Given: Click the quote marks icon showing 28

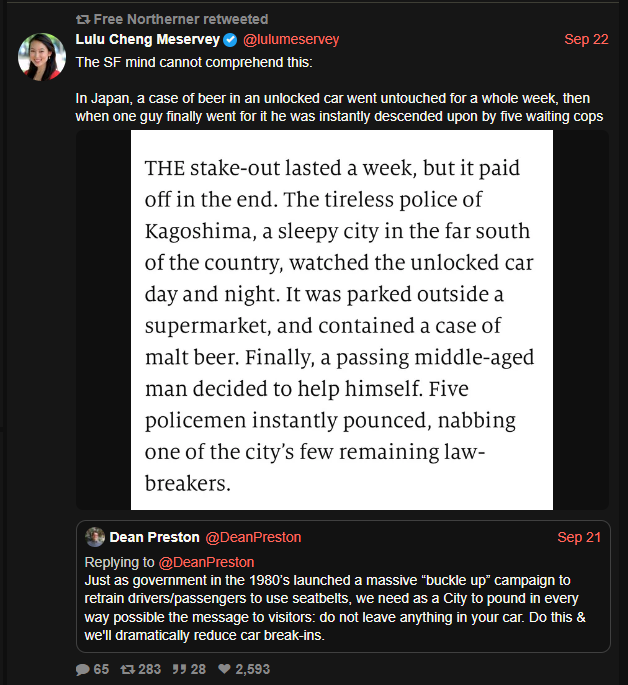Looking at the screenshot, I should click(179, 669).
